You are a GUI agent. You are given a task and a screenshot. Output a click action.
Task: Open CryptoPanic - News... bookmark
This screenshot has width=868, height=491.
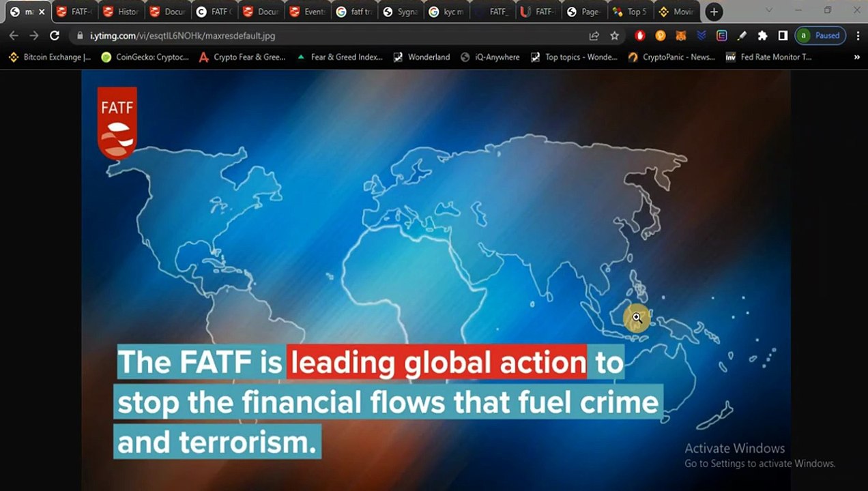[x=671, y=57]
